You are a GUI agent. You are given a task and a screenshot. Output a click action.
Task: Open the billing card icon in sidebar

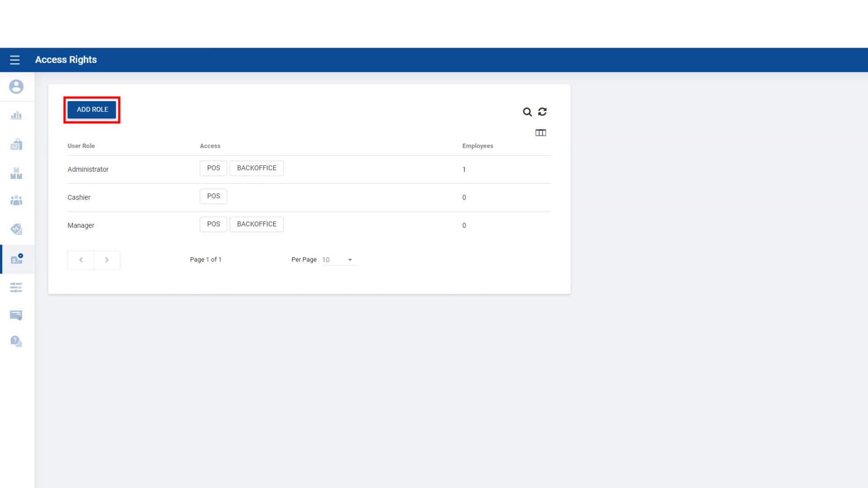(16, 315)
